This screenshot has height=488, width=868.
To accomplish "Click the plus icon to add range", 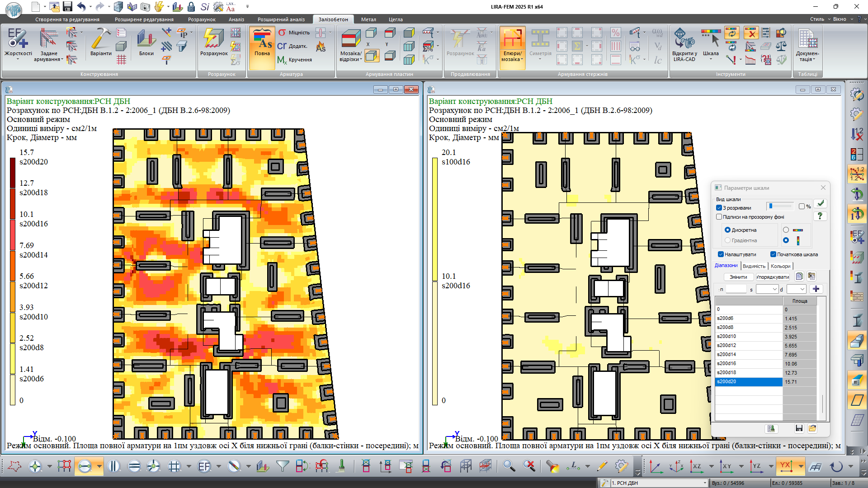I will (816, 289).
